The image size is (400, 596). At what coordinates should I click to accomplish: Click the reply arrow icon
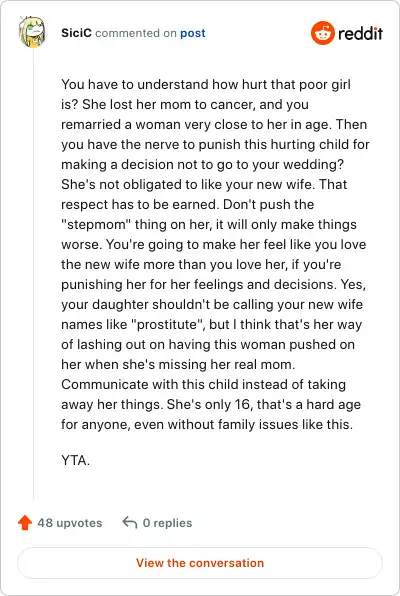coord(130,523)
